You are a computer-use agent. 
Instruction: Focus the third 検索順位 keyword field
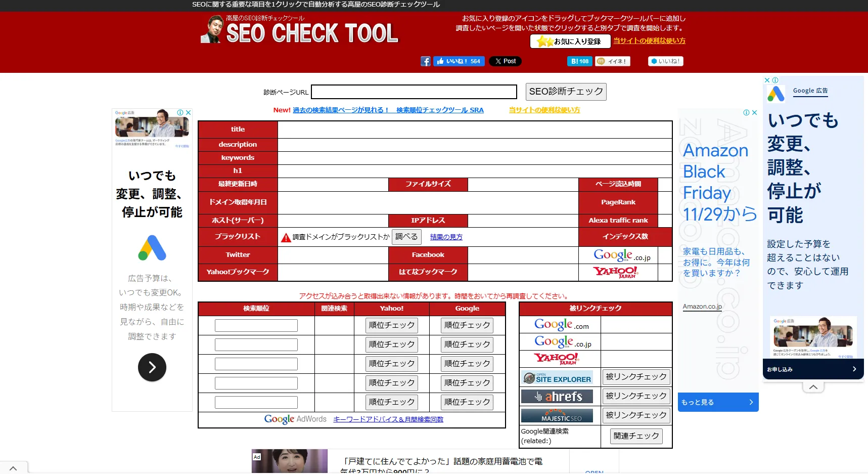(x=256, y=364)
